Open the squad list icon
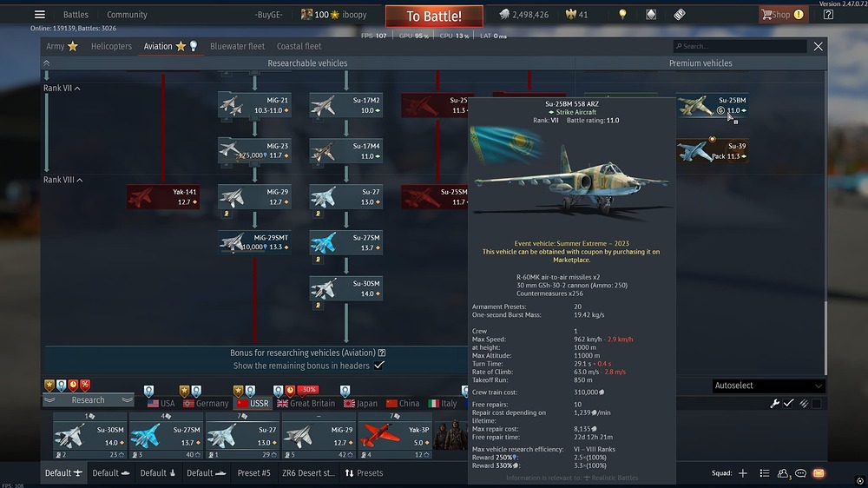Viewport: 868px width, 488px height. [x=765, y=473]
